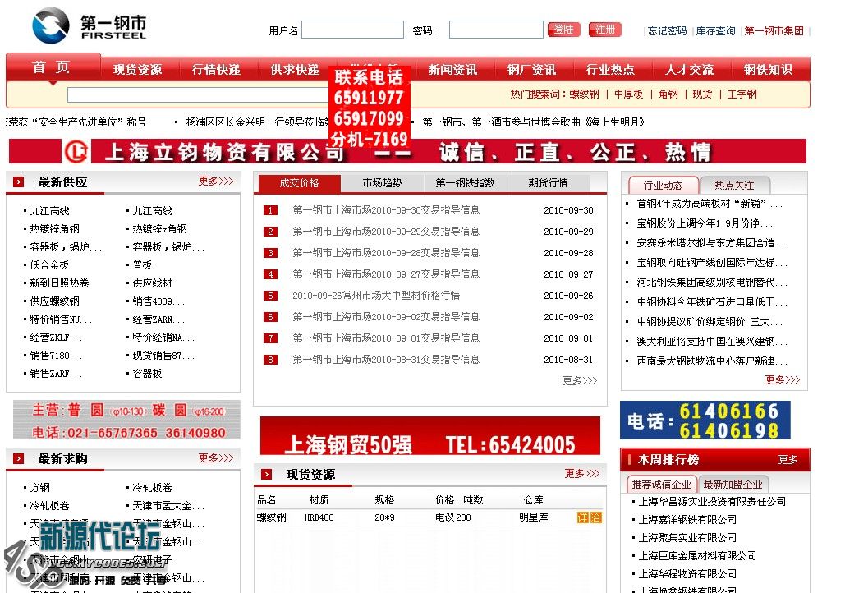The image size is (868, 593).
Task: Select the 推荐诚信企业 tab
Action: click(x=662, y=485)
